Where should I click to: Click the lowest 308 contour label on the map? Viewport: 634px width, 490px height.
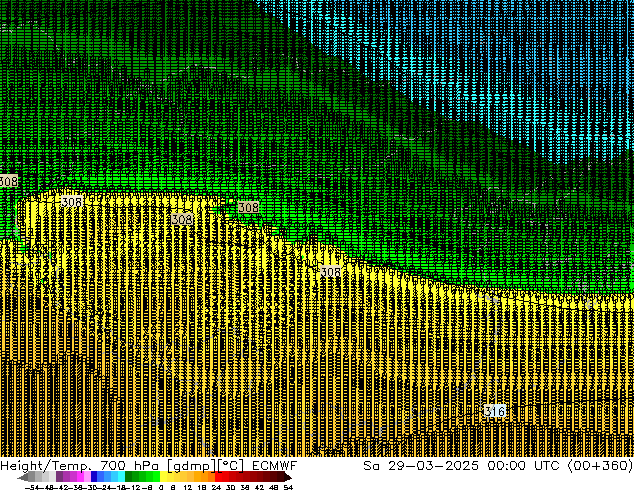point(330,272)
